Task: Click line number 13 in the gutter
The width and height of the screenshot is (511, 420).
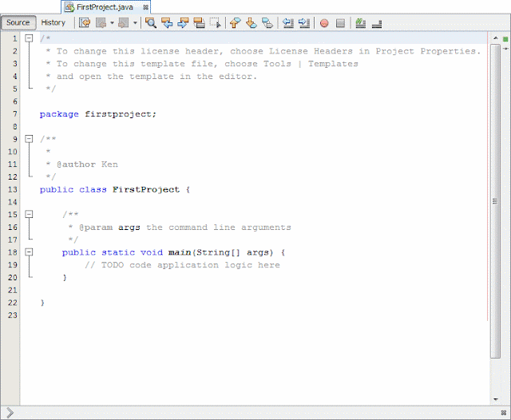Action: [x=13, y=189]
